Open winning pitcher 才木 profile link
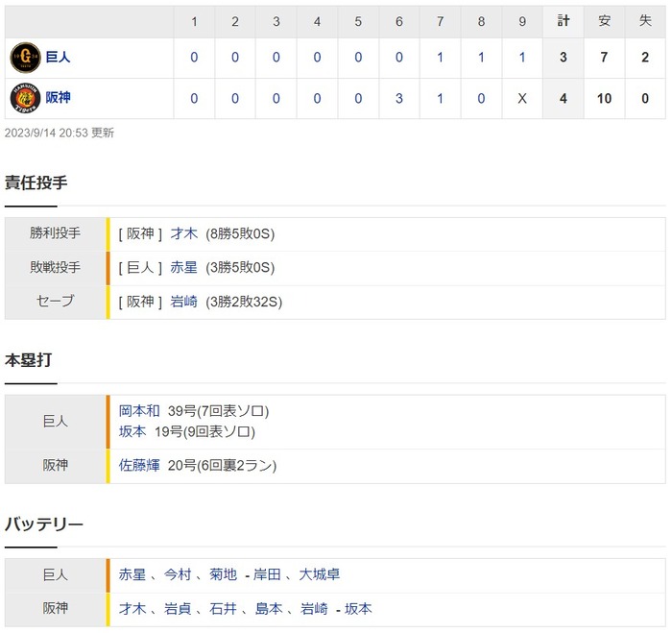The image size is (672, 633). coord(183,233)
